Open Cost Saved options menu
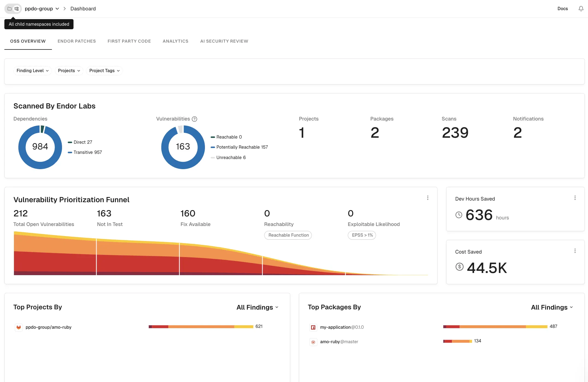Screen dimensions: 588x382 click(x=575, y=251)
